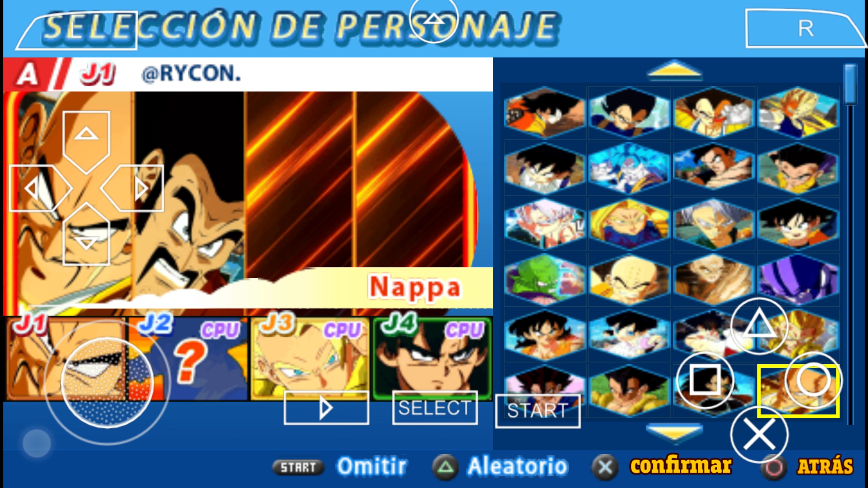Click the yellow up arrow above roster

coord(675,70)
